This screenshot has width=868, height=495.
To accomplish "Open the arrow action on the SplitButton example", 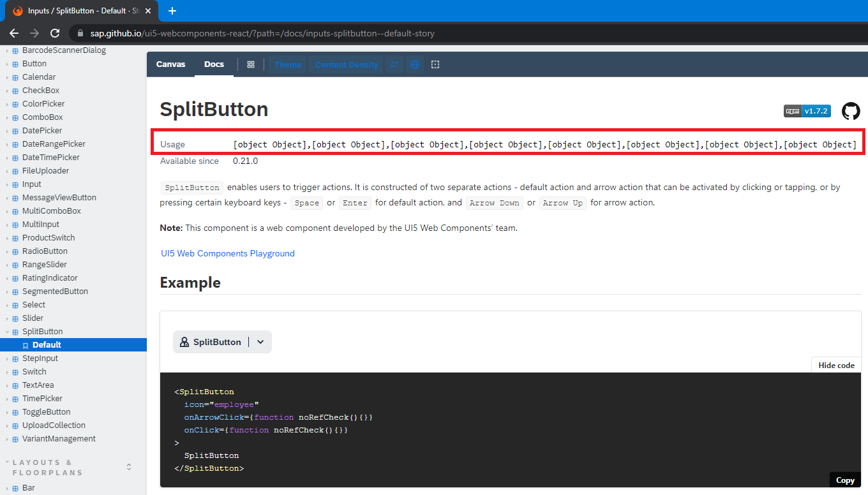I will pos(260,341).
